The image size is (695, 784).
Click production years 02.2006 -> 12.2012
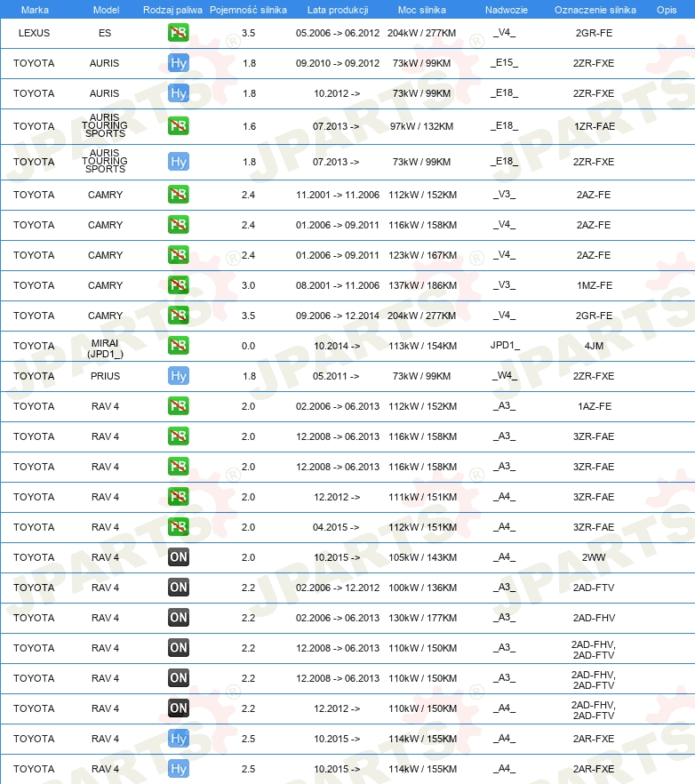click(x=338, y=588)
